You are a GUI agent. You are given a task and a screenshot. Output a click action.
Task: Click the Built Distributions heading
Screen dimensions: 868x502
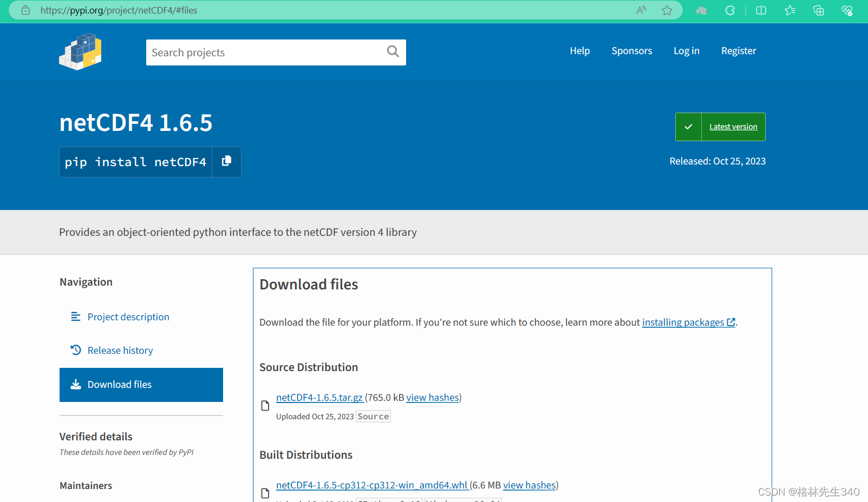[x=306, y=455]
